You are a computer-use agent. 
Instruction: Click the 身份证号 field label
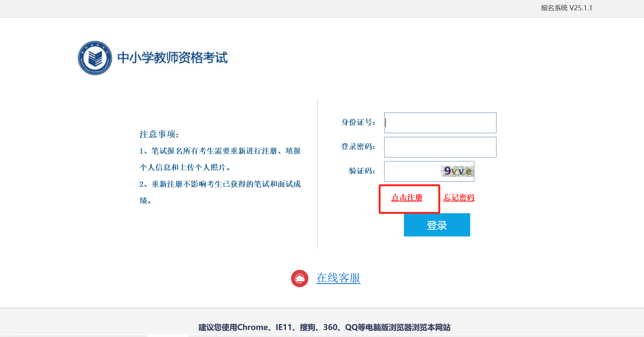(358, 122)
